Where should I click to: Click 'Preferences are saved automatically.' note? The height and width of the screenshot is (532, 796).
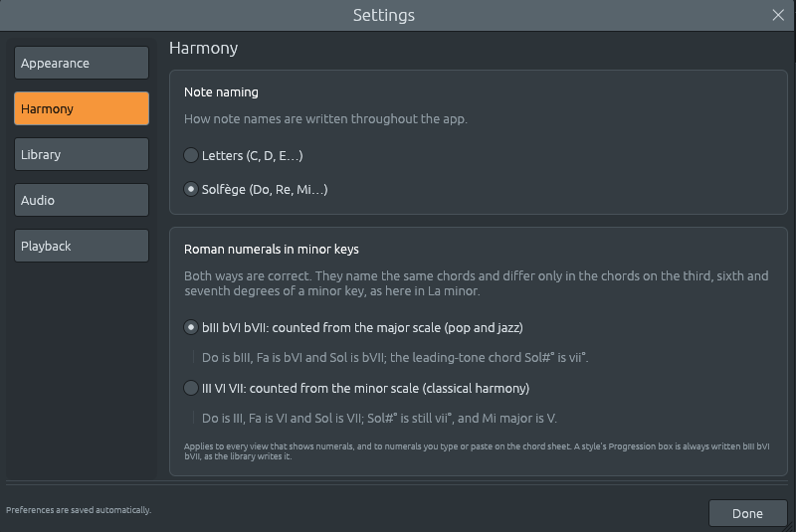tap(79, 510)
